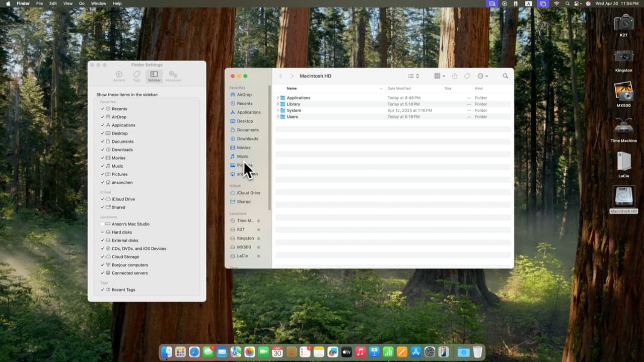The width and height of the screenshot is (644, 362).
Task: Eject the K2T disk in the sidebar
Action: coord(259,230)
